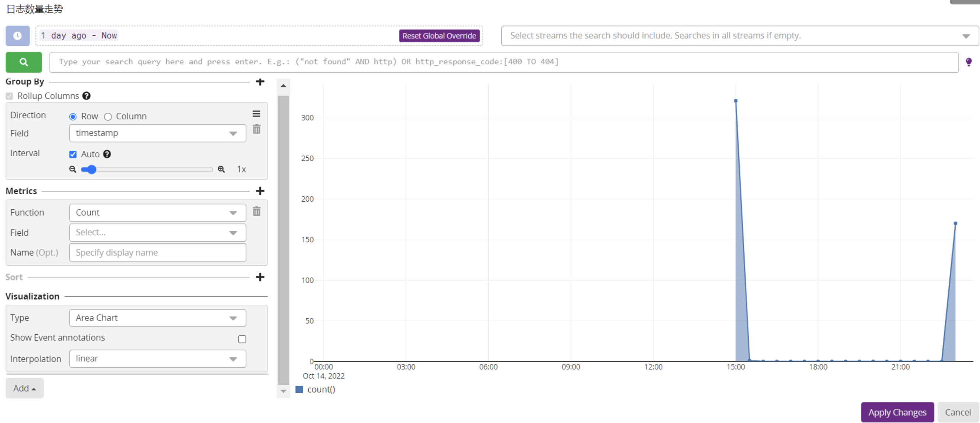Expand the linear Interpolation dropdown
980x423 pixels.
[x=157, y=359]
